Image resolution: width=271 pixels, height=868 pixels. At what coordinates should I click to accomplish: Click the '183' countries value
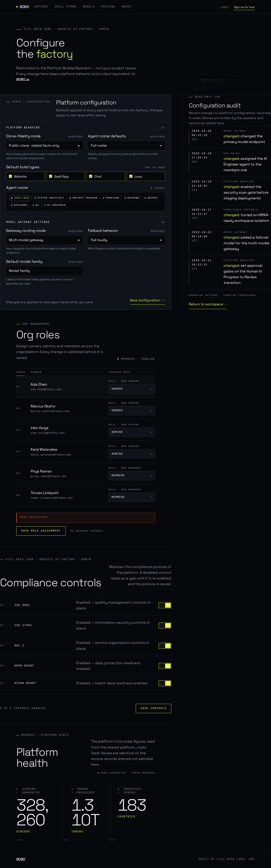pos(132,805)
